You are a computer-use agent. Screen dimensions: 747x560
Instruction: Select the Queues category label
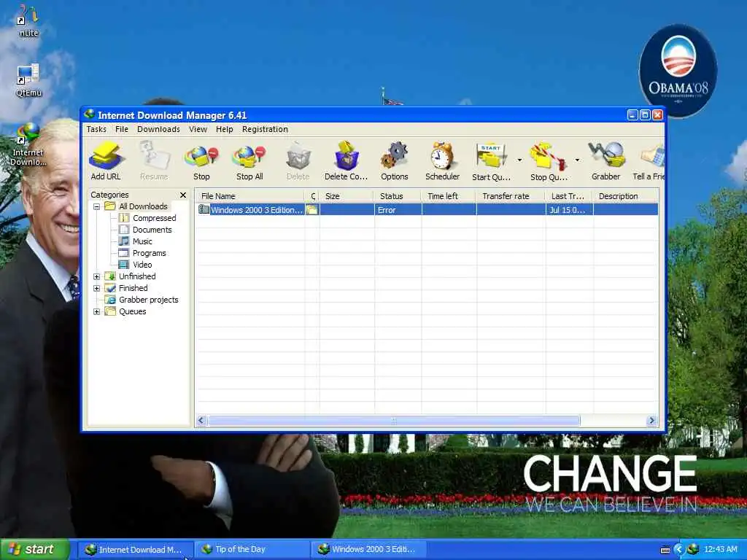pyautogui.click(x=133, y=311)
